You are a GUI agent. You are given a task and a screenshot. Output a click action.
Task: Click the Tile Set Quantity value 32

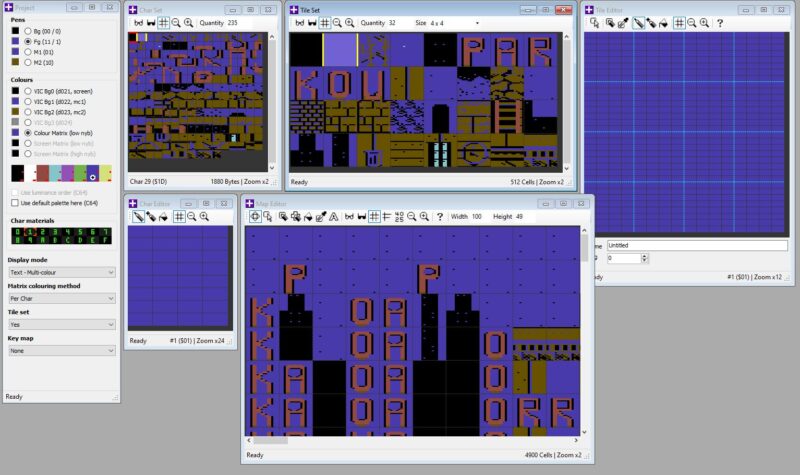(x=392, y=23)
